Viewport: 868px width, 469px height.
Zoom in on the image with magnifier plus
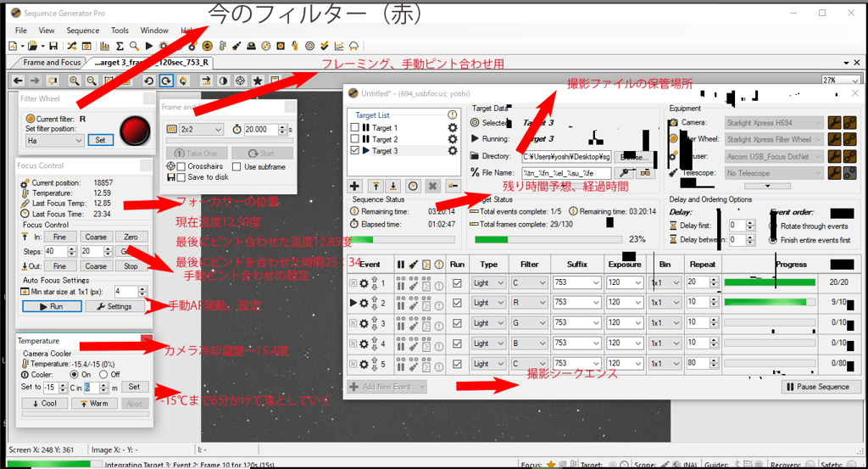[74, 81]
